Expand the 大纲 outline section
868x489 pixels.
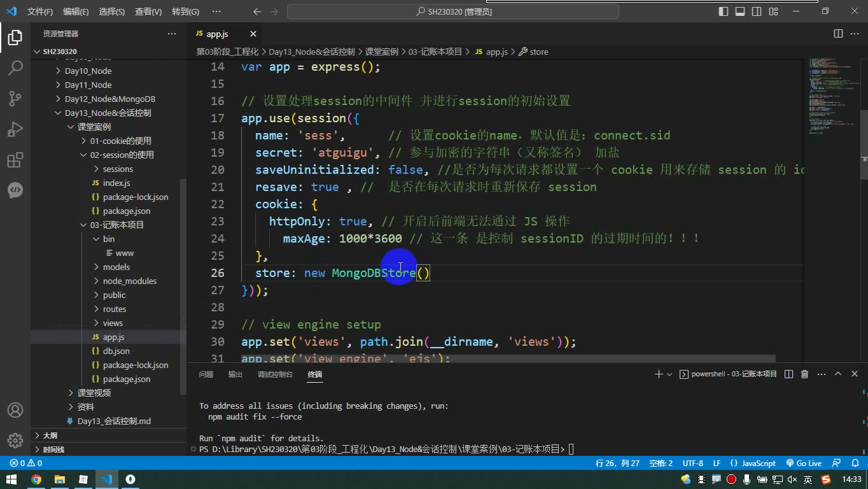click(108, 436)
